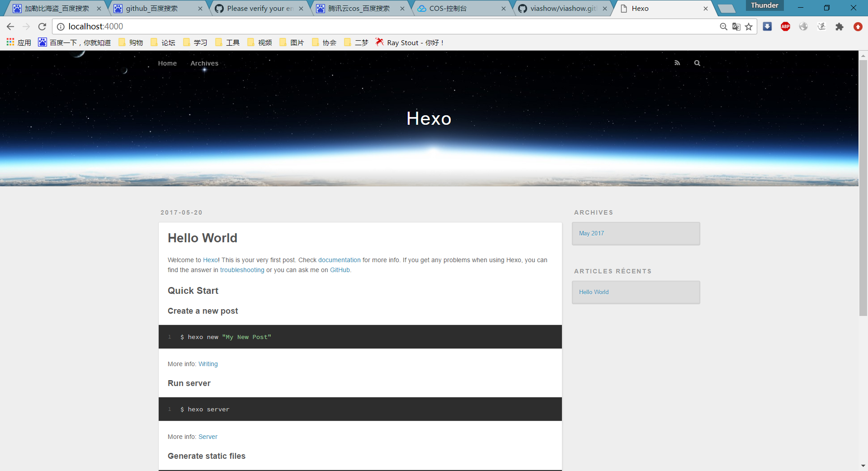Screen dimensions: 868x471
Task: Open the 协会 bookmark folder
Action: point(324,42)
